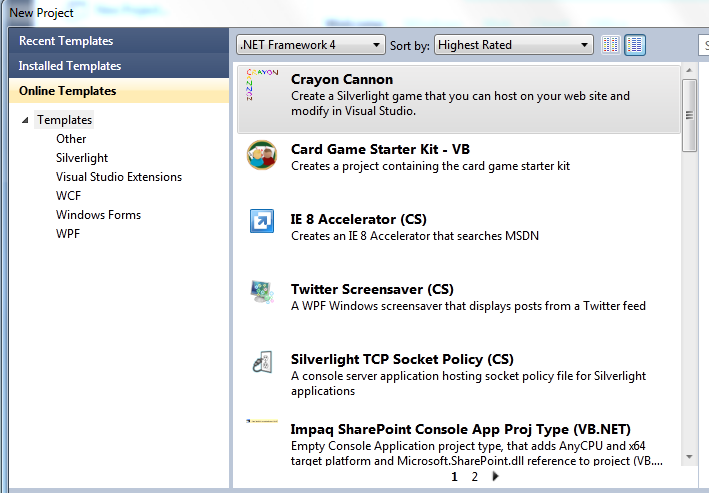
Task: Select the Templates tree node
Action: pyautogui.click(x=64, y=120)
